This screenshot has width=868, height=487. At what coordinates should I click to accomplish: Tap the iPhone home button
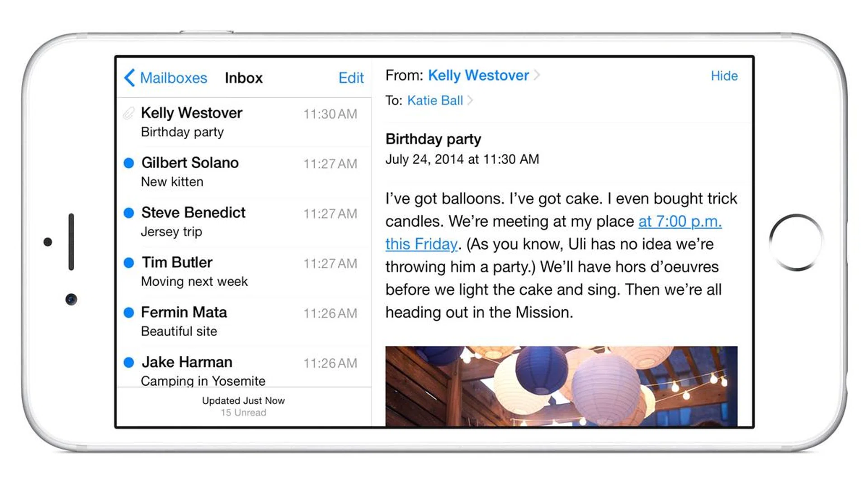797,242
